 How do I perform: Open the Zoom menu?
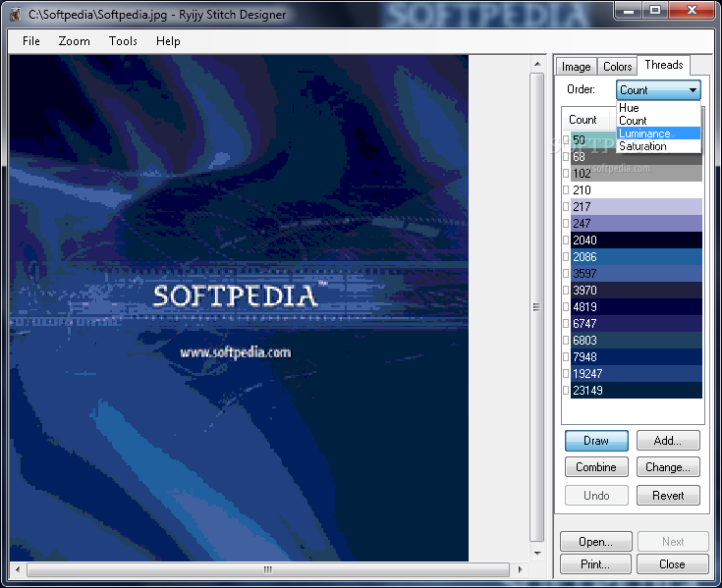click(74, 41)
